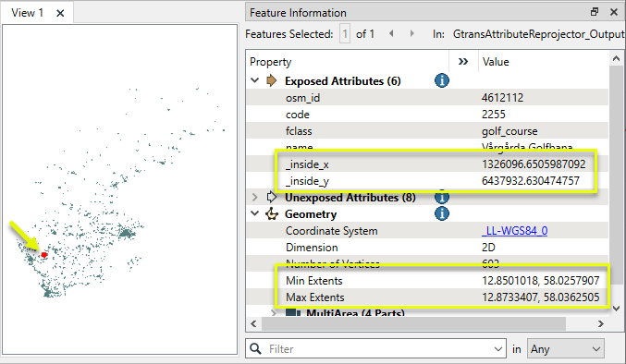Select the red highlighted feature on map
The height and width of the screenshot is (364, 626).
[x=44, y=255]
